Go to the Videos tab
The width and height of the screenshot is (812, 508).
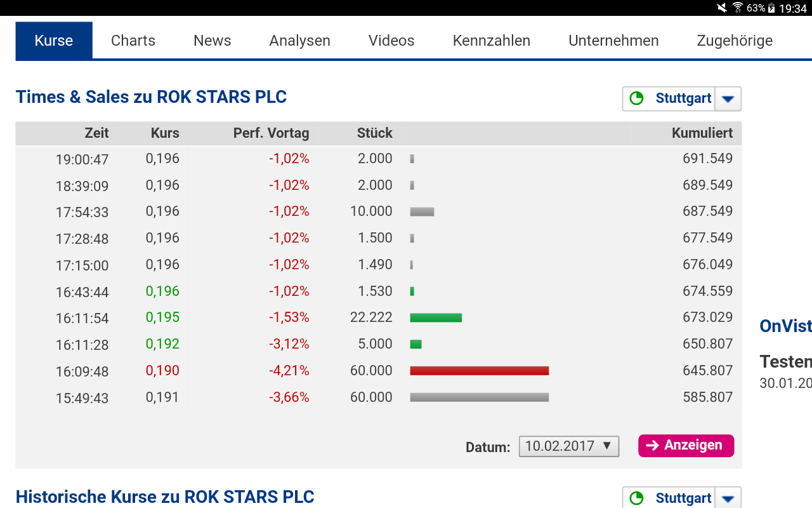(391, 41)
